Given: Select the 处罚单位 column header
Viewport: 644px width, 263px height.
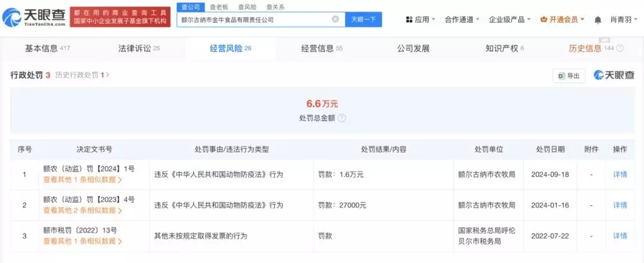Looking at the screenshot, I should point(489,150).
